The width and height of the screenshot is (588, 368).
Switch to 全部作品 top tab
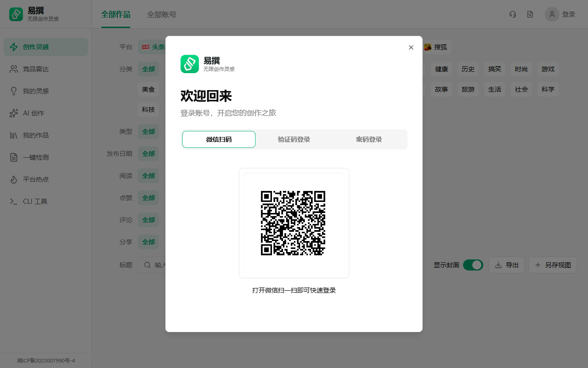click(x=116, y=14)
